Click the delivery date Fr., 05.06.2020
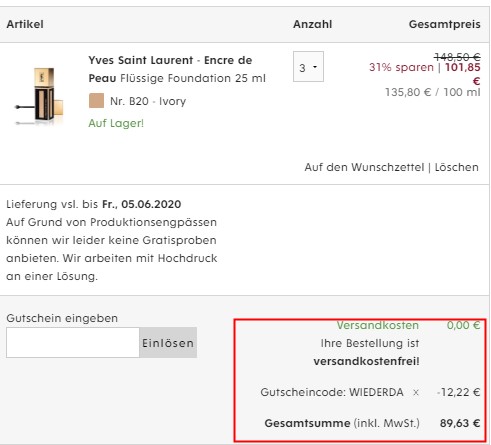 142,204
